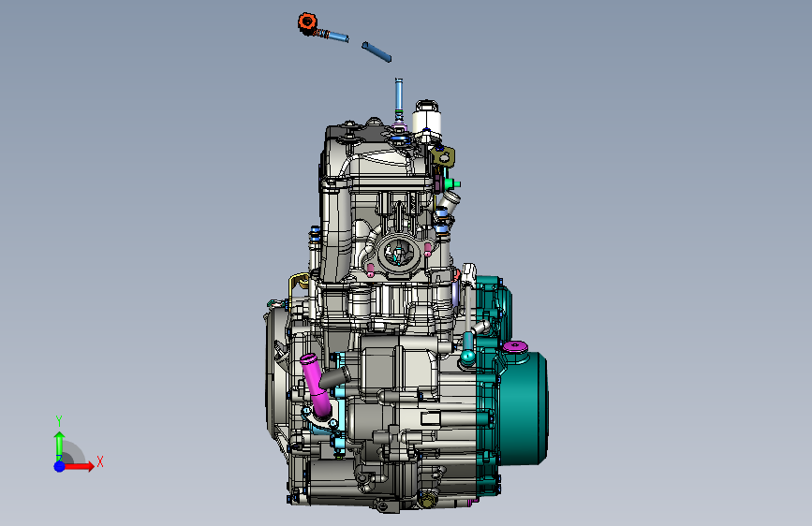The image size is (812, 526).
Task: Select the magenta coolant pipe on the engine
Action: (317, 384)
